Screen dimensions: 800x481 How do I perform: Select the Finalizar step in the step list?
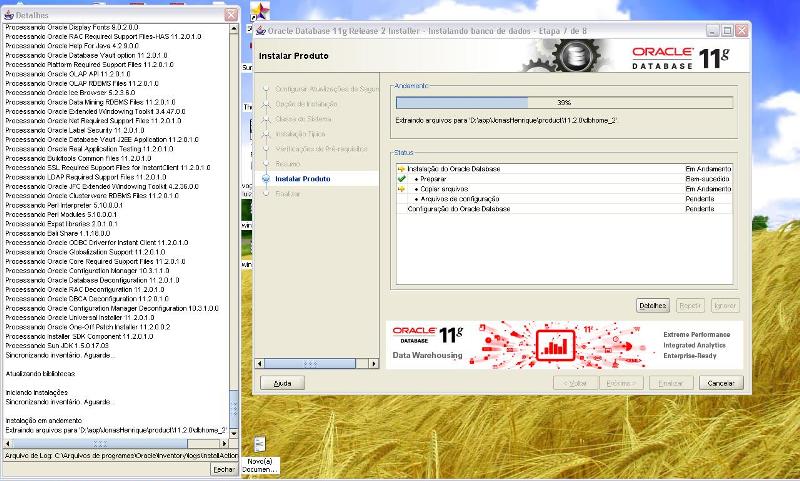click(288, 194)
